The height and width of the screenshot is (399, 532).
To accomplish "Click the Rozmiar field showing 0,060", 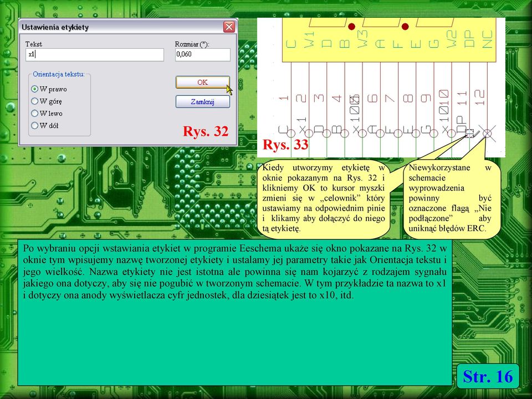I will click(203, 55).
